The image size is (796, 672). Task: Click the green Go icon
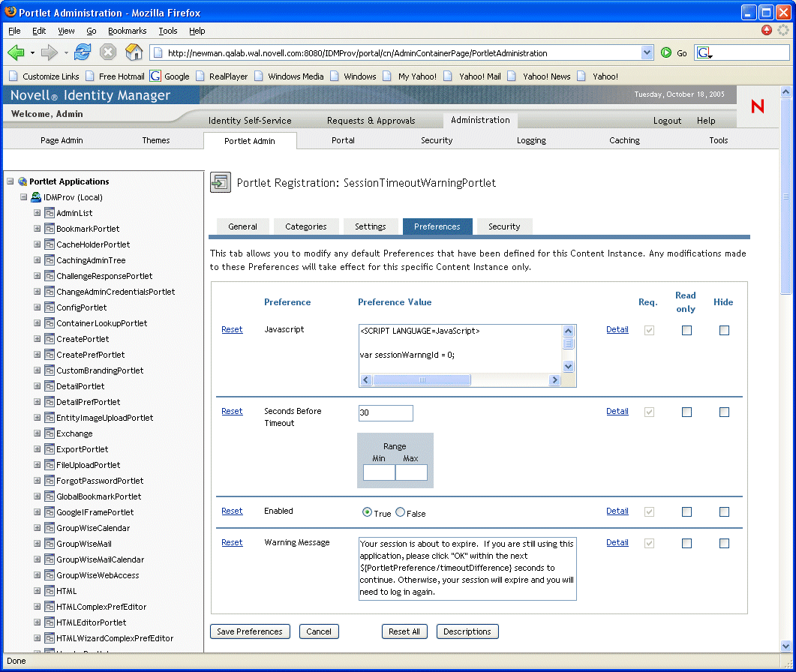[x=666, y=52]
